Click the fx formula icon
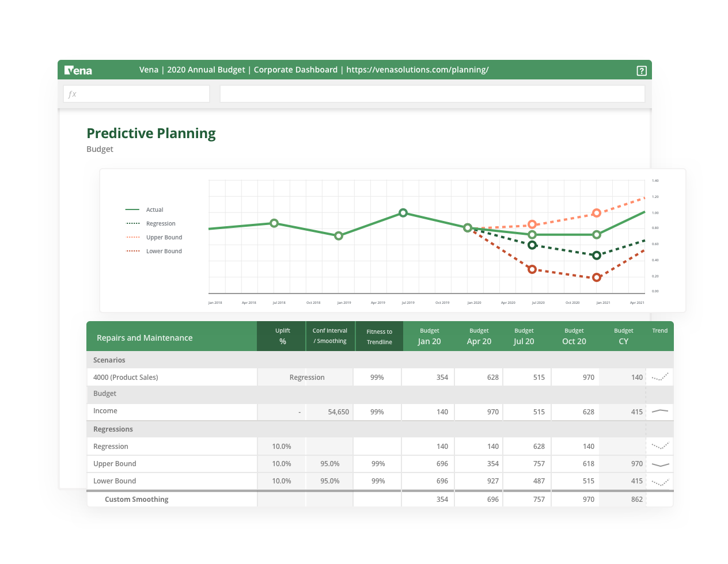The height and width of the screenshot is (564, 728). click(x=72, y=93)
